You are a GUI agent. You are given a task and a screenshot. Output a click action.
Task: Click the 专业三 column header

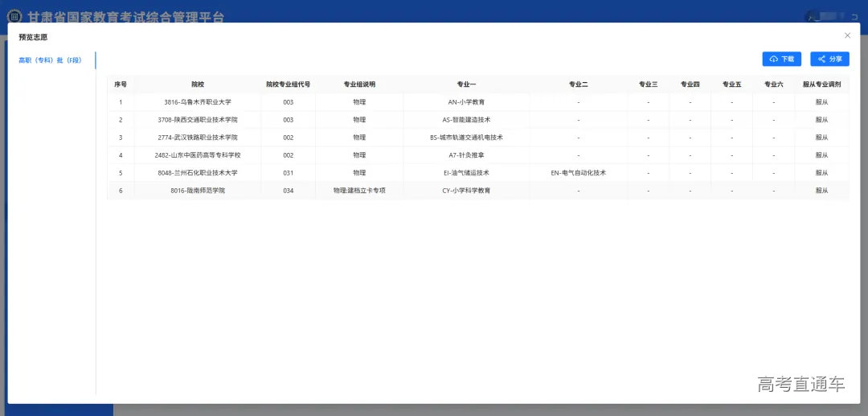pyautogui.click(x=649, y=84)
